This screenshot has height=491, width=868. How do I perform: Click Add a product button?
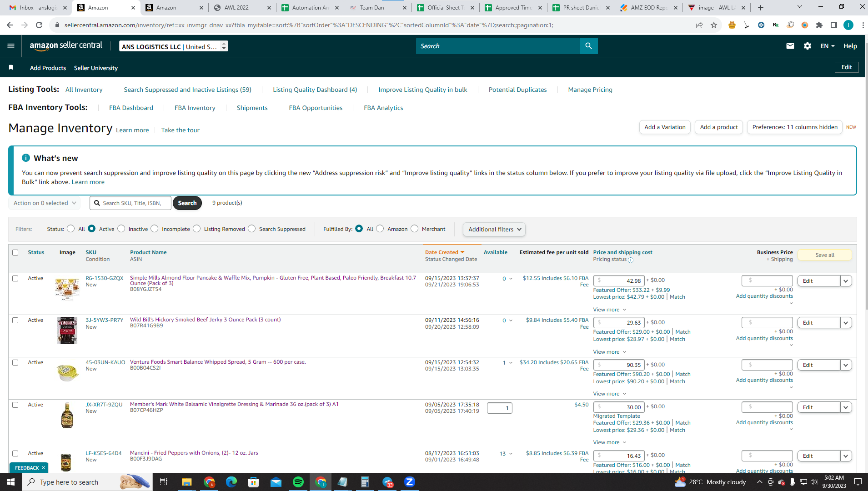click(x=719, y=127)
